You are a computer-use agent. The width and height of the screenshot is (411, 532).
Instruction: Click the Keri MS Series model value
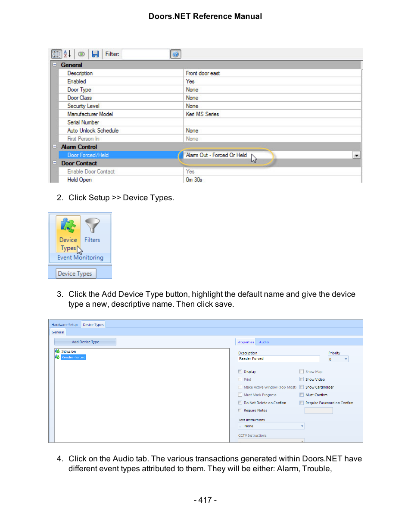tap(202, 114)
